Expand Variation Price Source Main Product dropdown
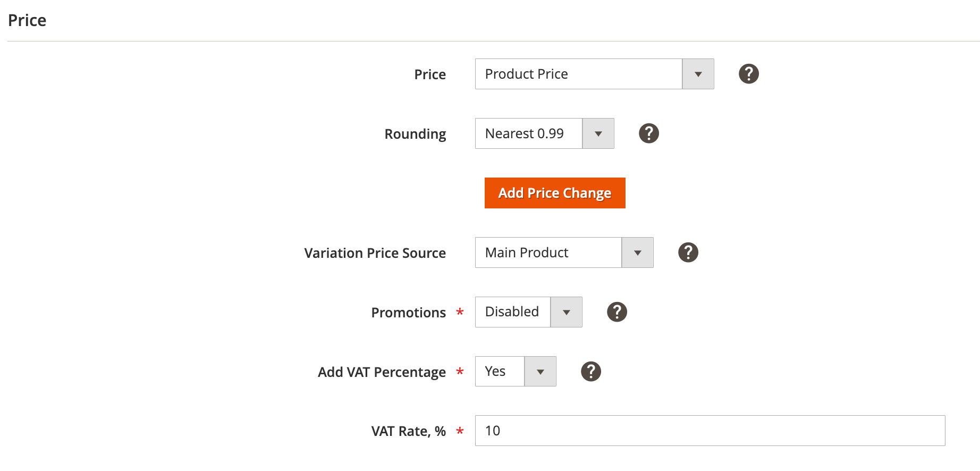The width and height of the screenshot is (980, 471). click(563, 253)
